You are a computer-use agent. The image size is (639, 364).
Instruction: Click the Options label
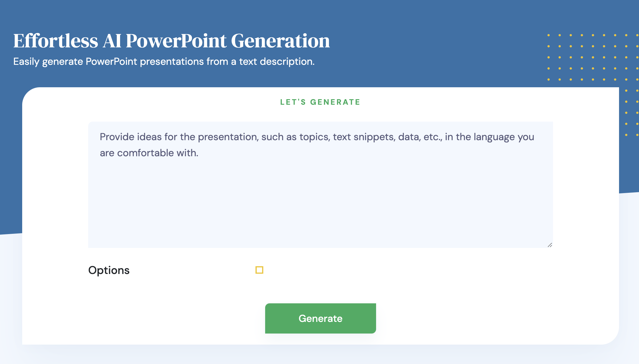[109, 270]
